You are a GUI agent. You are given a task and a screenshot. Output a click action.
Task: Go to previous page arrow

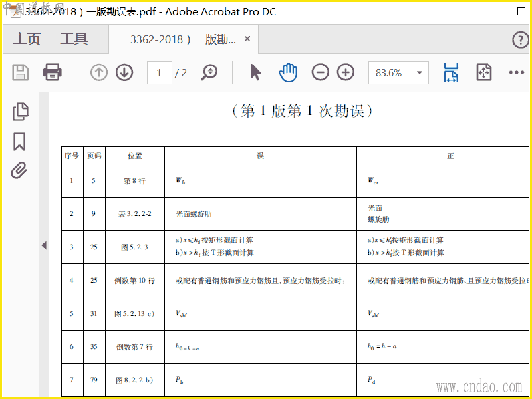[99, 72]
